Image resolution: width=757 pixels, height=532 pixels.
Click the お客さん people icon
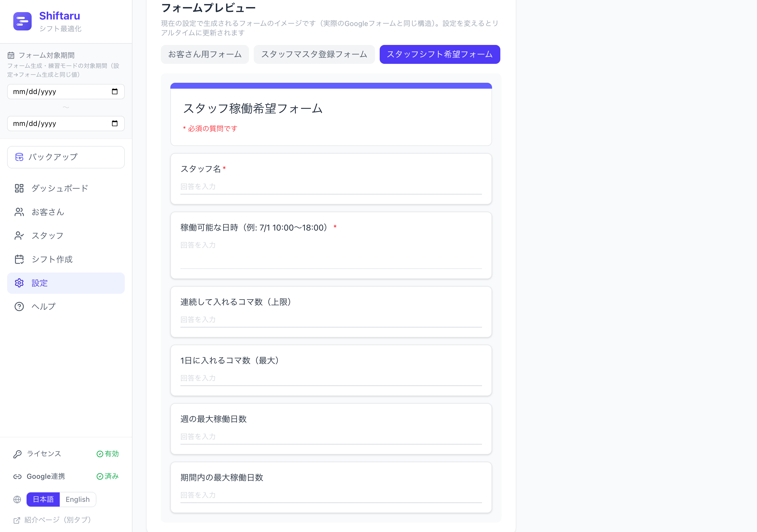19,212
